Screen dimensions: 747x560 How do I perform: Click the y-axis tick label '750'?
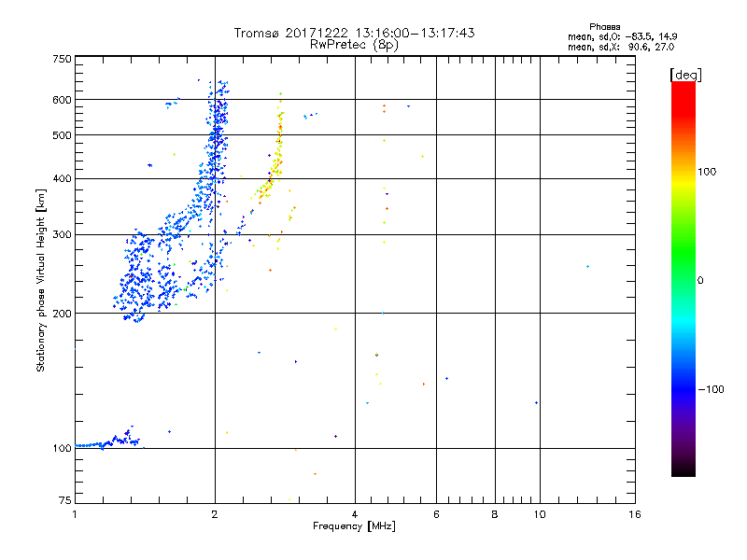tap(62, 59)
